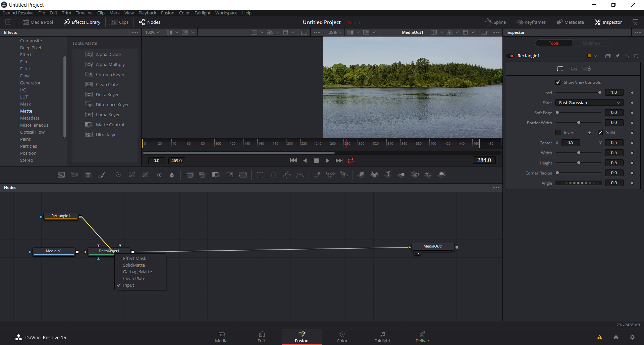
Task: Add a Brightness Contrast tool from the toolbar
Action: pyautogui.click(x=159, y=175)
